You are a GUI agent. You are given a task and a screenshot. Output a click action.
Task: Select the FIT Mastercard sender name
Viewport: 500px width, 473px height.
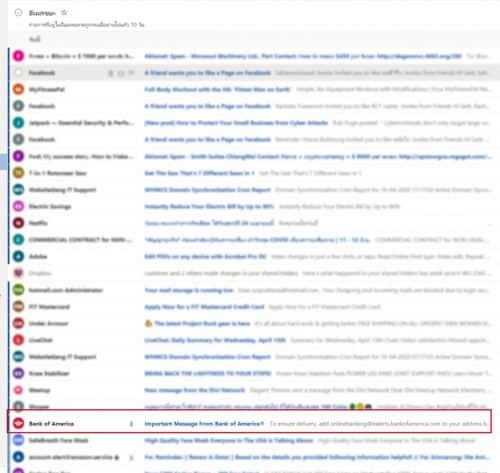(x=49, y=307)
